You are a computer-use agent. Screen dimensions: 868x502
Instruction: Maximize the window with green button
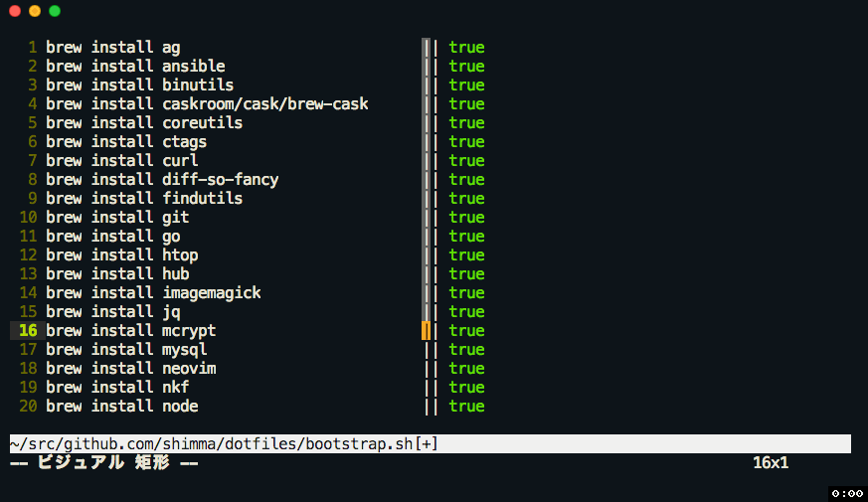(55, 11)
